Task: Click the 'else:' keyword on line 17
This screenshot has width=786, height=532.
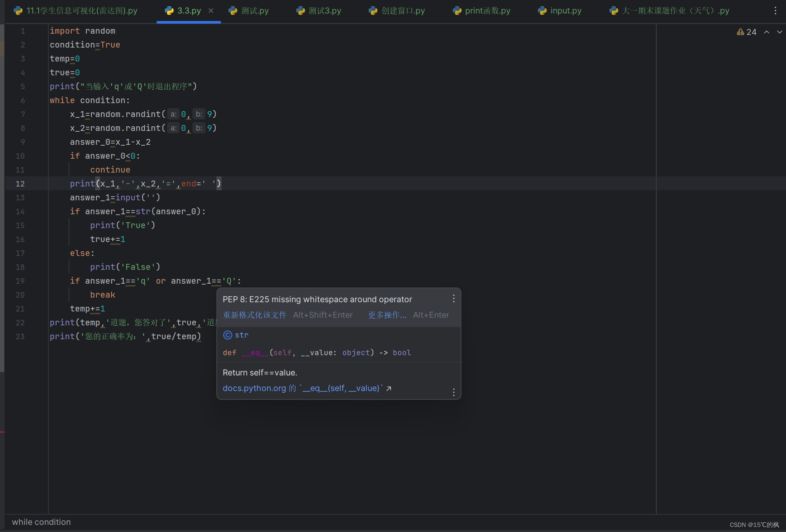Action: coord(82,253)
